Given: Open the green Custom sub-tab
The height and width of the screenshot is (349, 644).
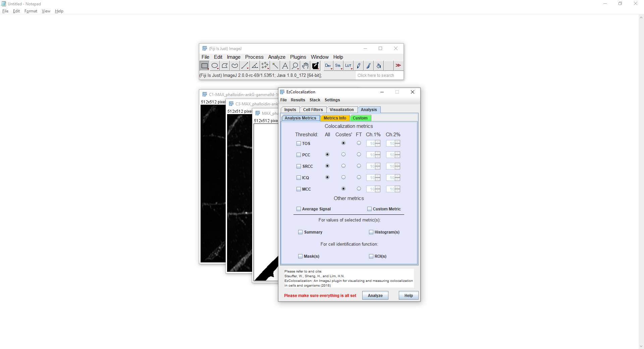Looking at the screenshot, I should (360, 118).
